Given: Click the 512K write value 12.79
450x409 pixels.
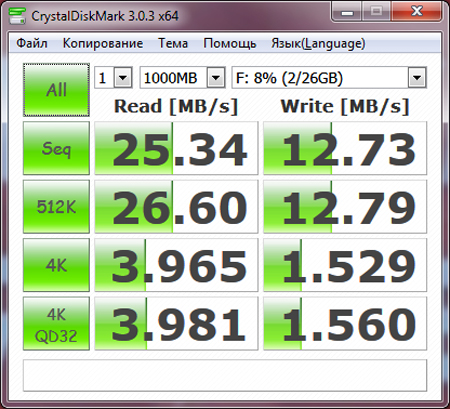Looking at the screenshot, I should [345, 206].
